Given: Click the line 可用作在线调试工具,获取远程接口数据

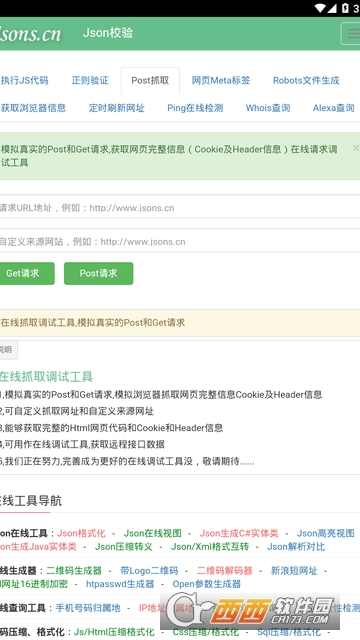Looking at the screenshot, I should click(84, 444).
